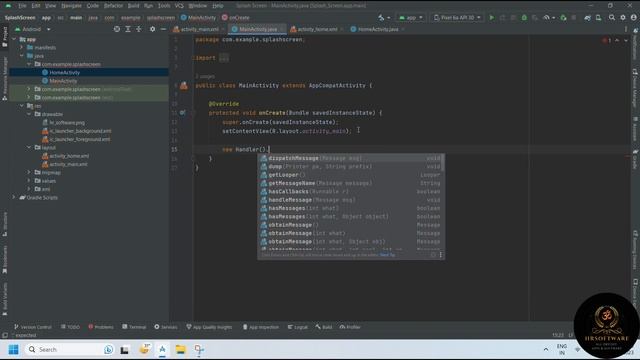640x360 pixels.
Task: Click the Attach Debugger to Process icon
Action: point(563,18)
